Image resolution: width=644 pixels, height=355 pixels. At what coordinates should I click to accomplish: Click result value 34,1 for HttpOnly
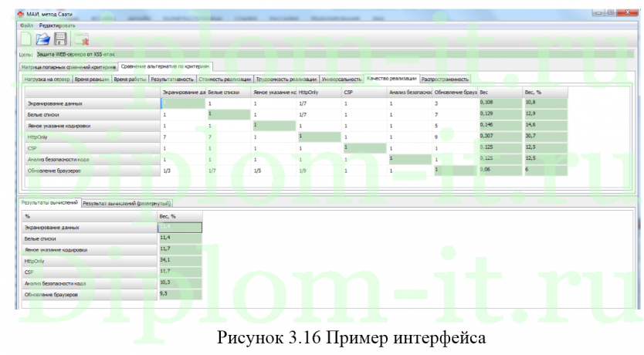click(180, 260)
